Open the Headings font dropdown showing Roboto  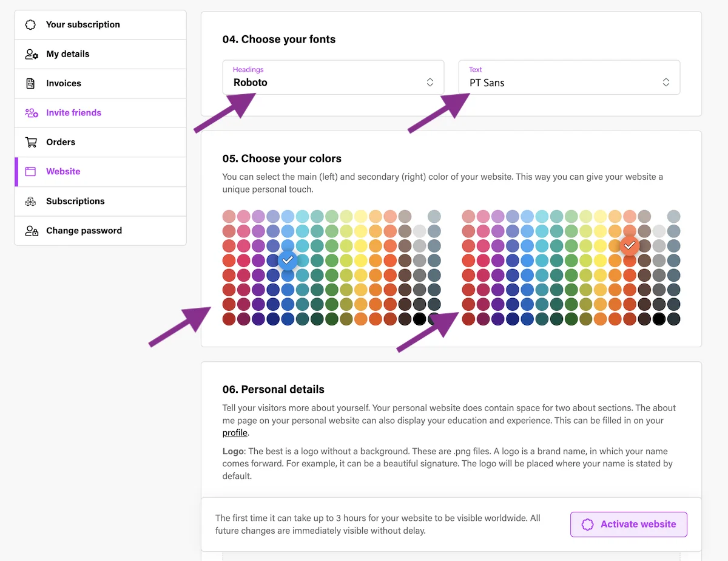[x=333, y=77]
